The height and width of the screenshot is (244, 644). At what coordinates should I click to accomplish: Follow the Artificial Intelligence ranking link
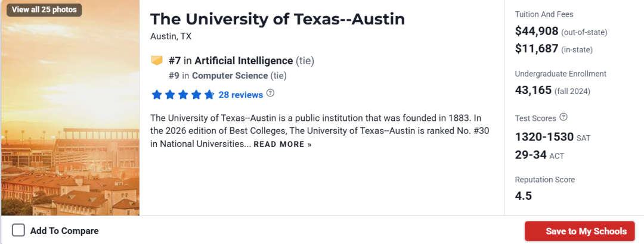243,61
